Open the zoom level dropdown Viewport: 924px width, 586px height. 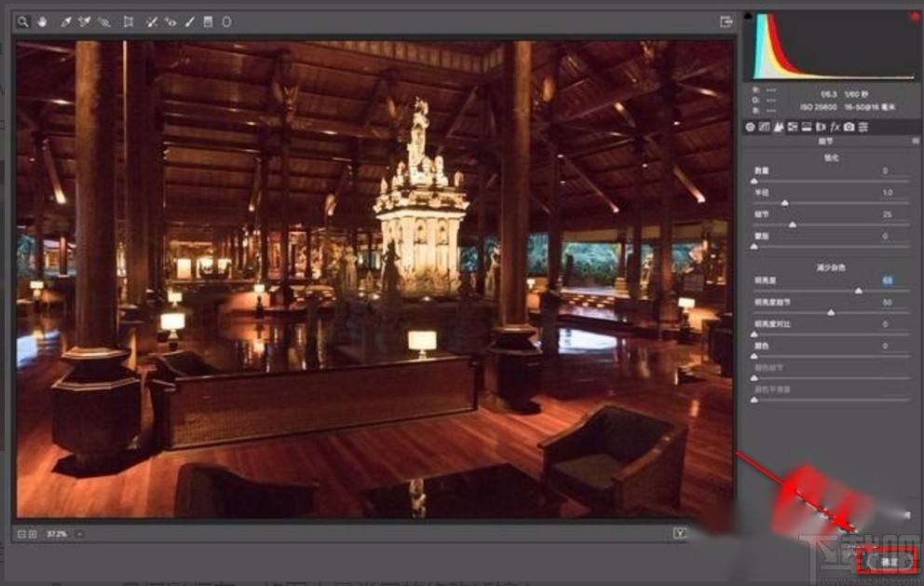(79, 534)
